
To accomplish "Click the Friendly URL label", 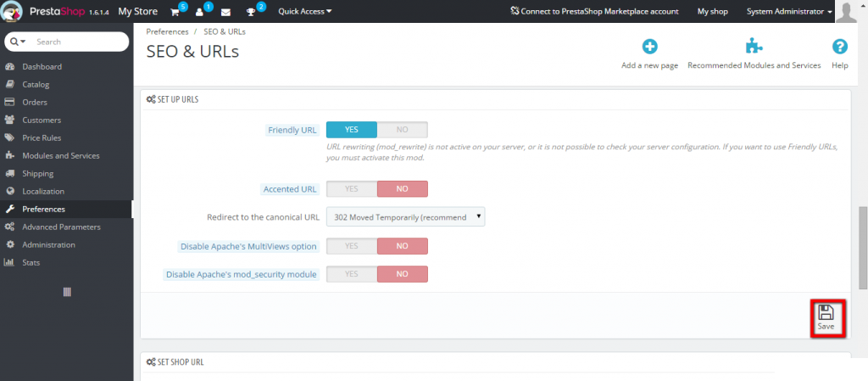I will [292, 130].
